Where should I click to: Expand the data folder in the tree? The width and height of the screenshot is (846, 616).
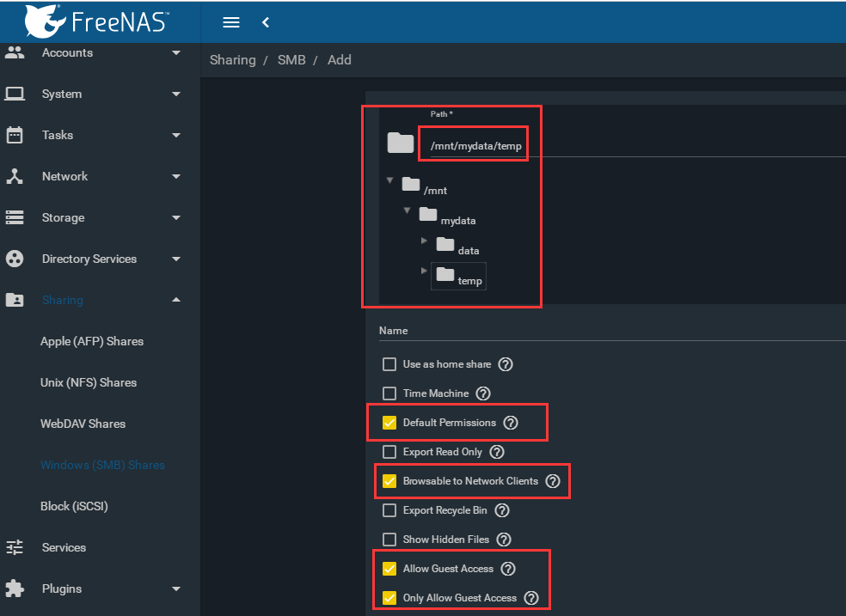tap(423, 241)
